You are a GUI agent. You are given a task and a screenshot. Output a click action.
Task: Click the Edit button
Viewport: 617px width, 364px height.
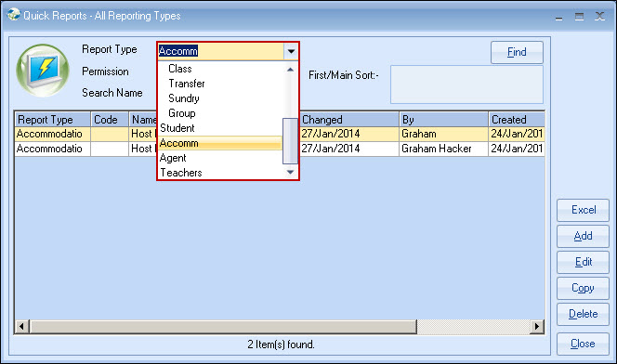tap(584, 262)
